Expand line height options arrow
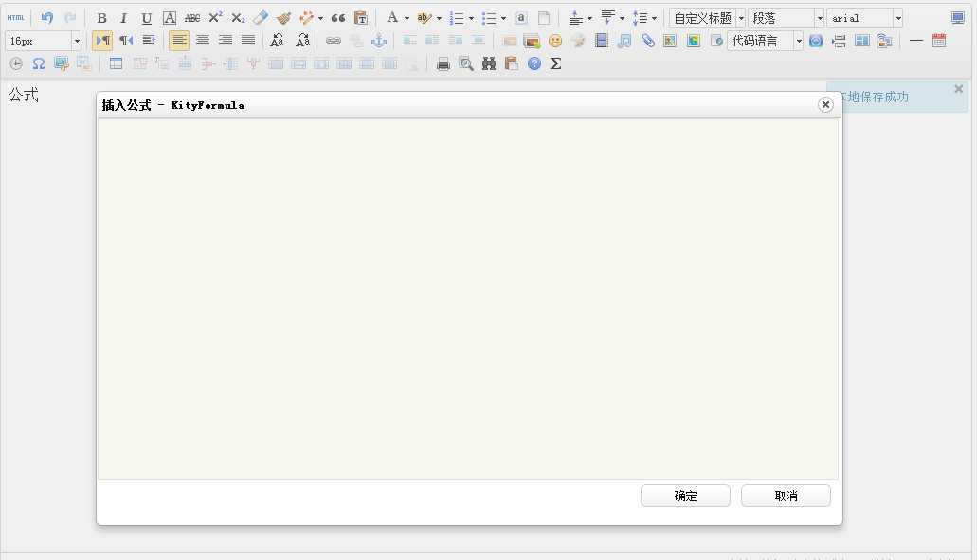The width and height of the screenshot is (977, 560). [x=654, y=18]
